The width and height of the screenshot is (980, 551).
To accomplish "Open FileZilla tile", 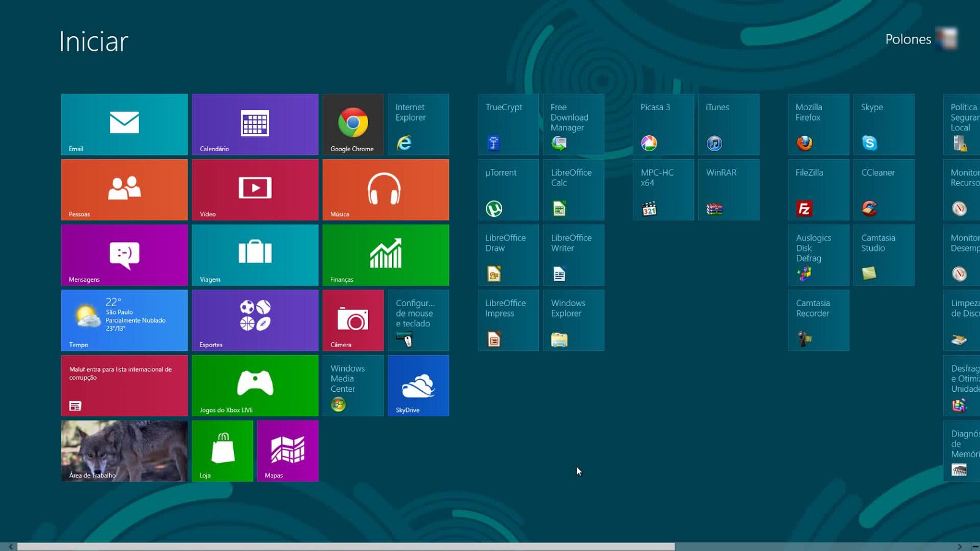I will click(x=818, y=190).
